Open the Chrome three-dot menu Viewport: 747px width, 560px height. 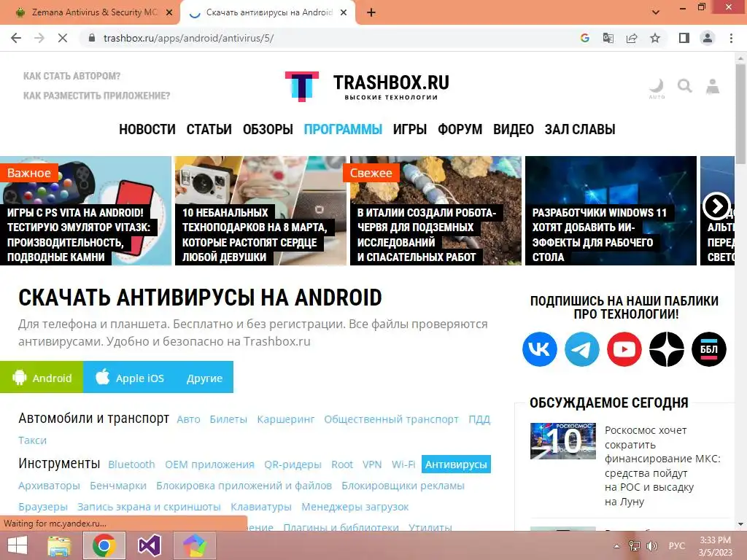click(731, 38)
